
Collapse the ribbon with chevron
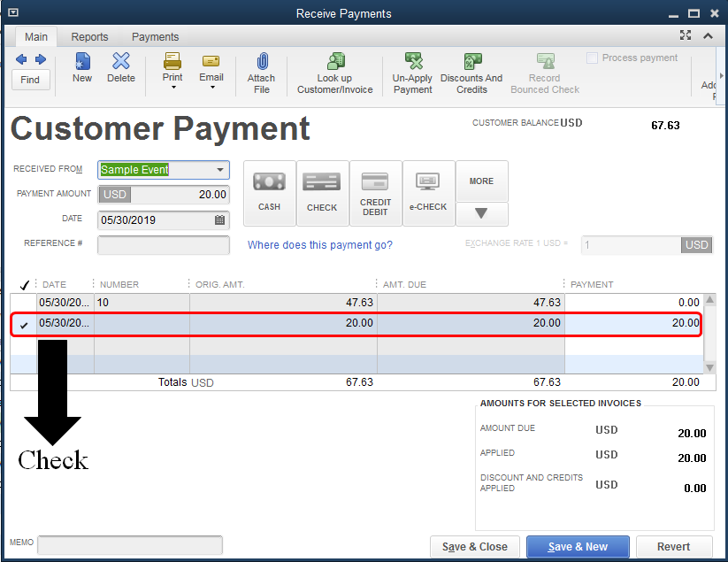708,35
